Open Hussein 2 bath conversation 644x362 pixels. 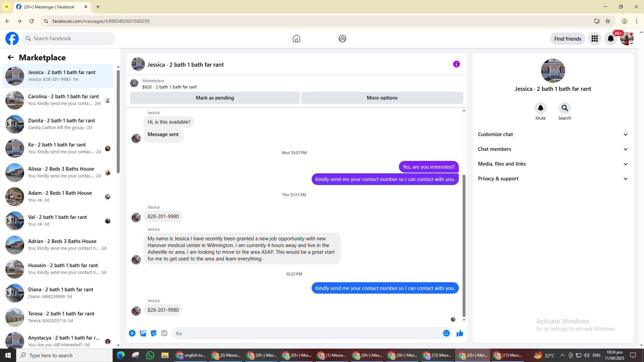click(58, 269)
